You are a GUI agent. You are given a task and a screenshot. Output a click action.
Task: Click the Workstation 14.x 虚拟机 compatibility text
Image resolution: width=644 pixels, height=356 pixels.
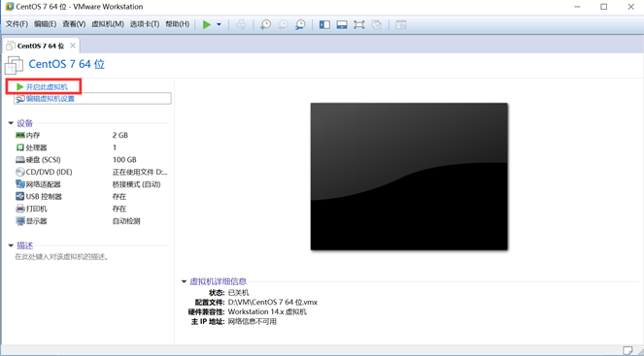[x=267, y=312]
